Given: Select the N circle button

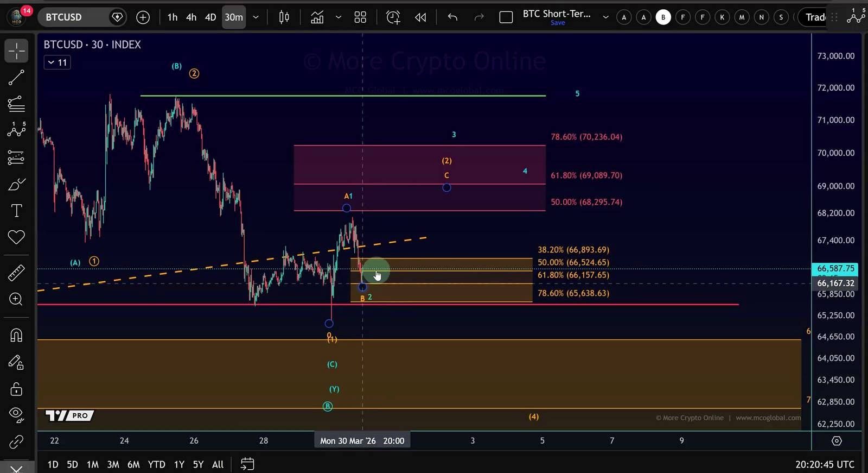Looking at the screenshot, I should pyautogui.click(x=761, y=17).
